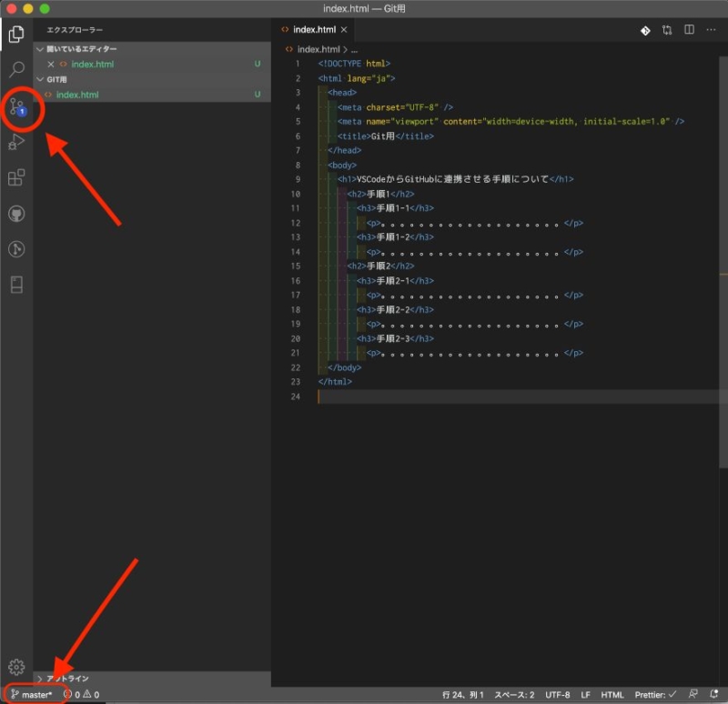Open the Run and Debug view
This screenshot has width=728, height=704.
tap(16, 142)
